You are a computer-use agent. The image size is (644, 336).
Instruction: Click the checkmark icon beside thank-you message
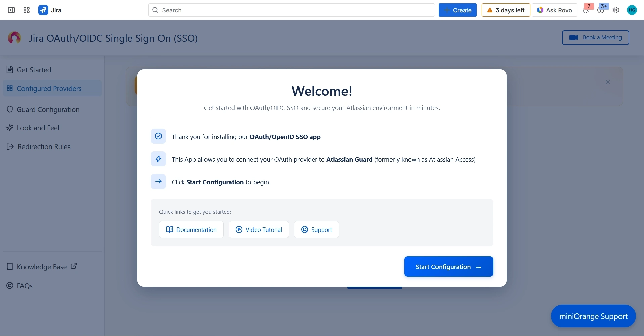tap(158, 136)
